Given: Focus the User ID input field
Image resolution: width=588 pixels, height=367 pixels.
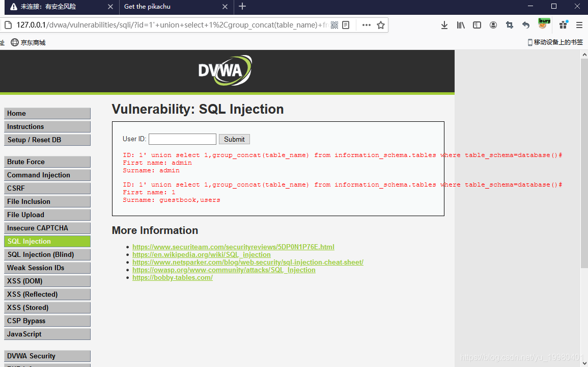Looking at the screenshot, I should [x=182, y=139].
